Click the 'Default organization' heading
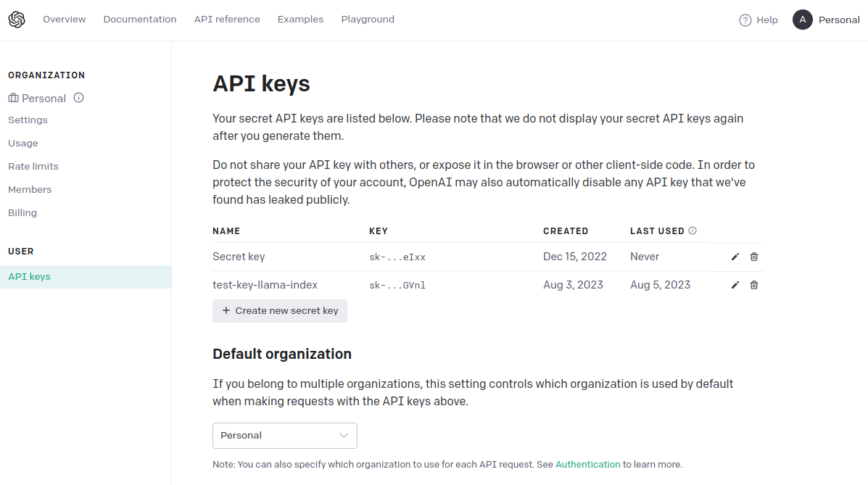 282,354
